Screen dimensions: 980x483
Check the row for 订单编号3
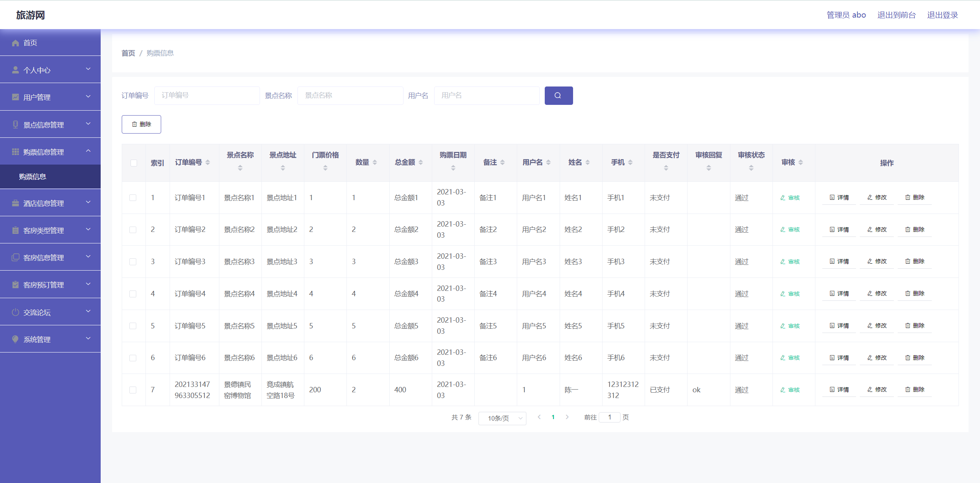coord(133,262)
